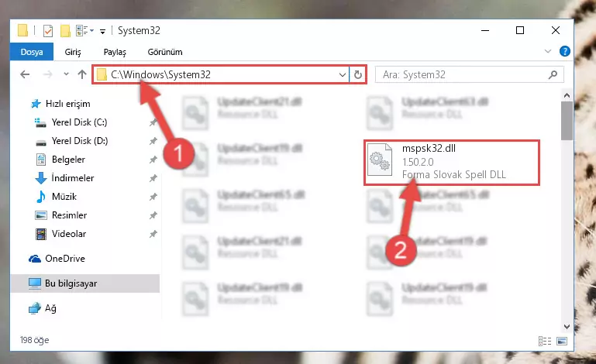Click the Properties checkmark quick-access icon
The width and height of the screenshot is (596, 364).
48,31
